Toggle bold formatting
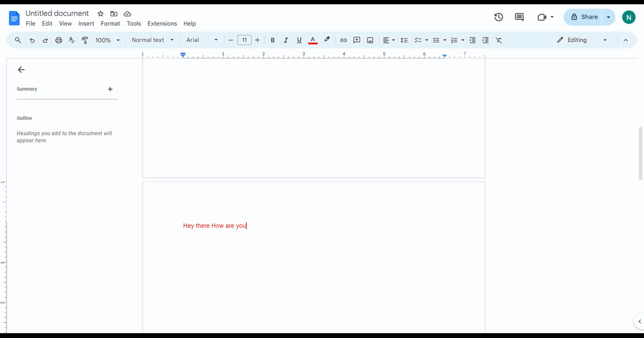Screen dimensions: 644x338 pyautogui.click(x=273, y=40)
